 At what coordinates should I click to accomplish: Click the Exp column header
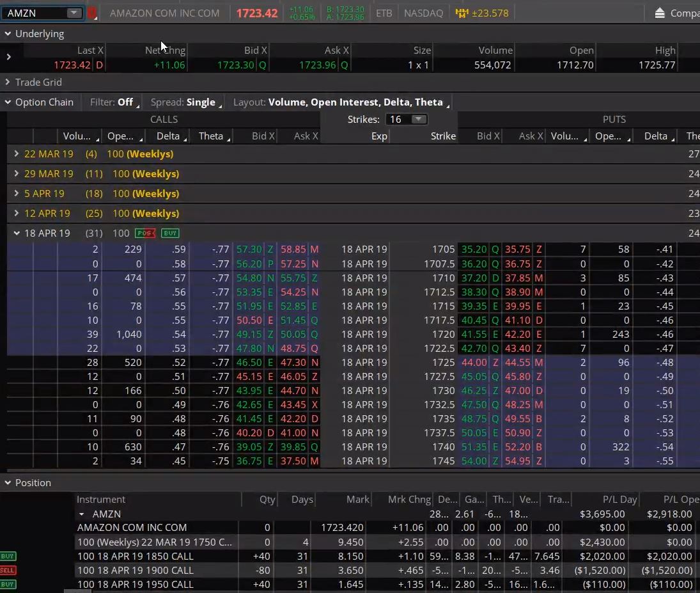[x=354, y=136]
